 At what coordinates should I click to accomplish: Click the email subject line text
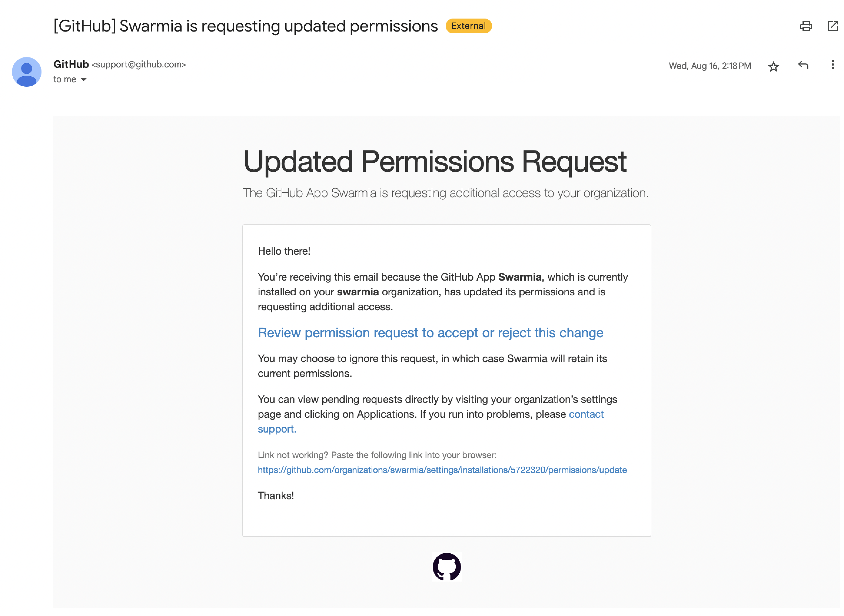pos(246,26)
